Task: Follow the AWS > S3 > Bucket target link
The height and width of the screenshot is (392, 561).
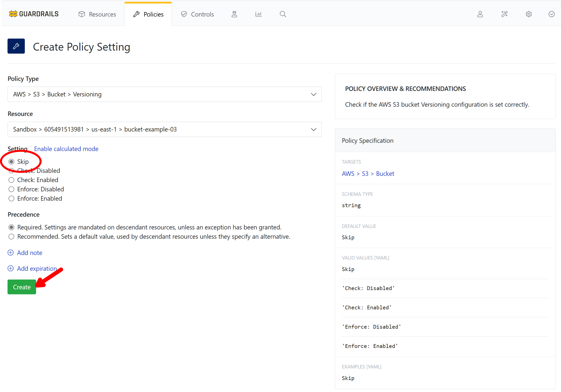Action: [x=368, y=174]
